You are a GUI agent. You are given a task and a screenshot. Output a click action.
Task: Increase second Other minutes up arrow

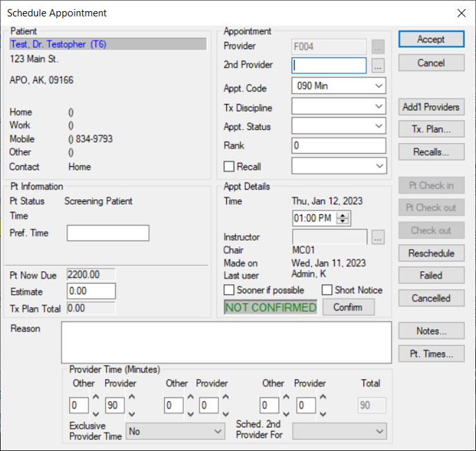click(190, 396)
